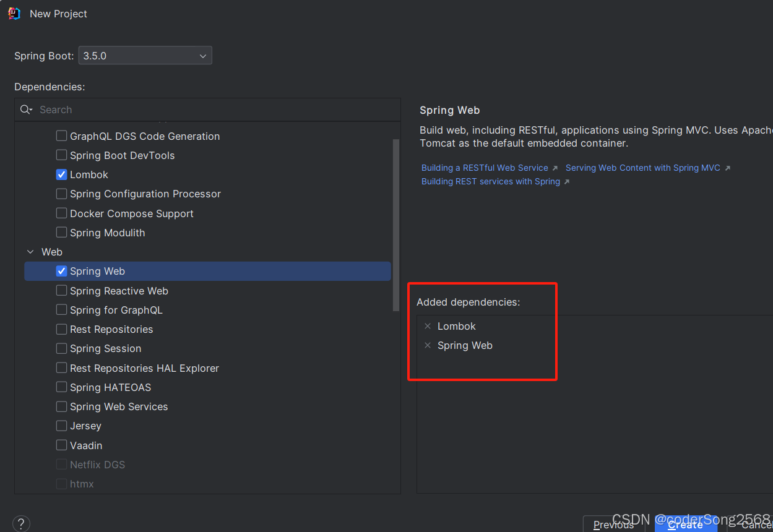Click the IntelliJ IDEA logo icon
This screenshot has height=532, width=773.
[14, 14]
